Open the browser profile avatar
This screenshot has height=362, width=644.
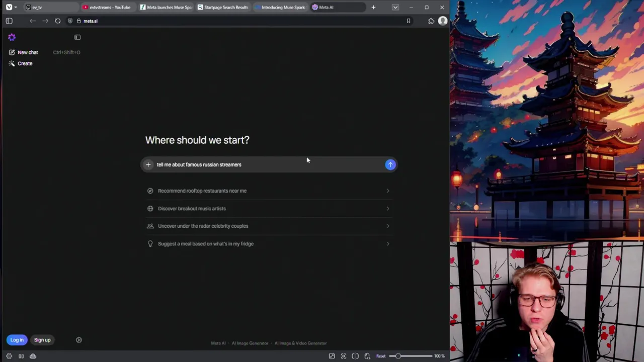[x=443, y=21]
